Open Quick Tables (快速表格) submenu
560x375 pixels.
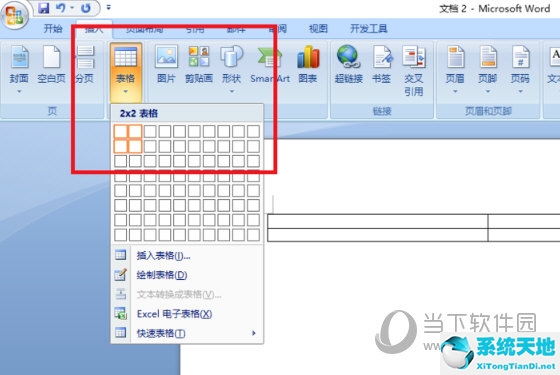click(x=187, y=333)
